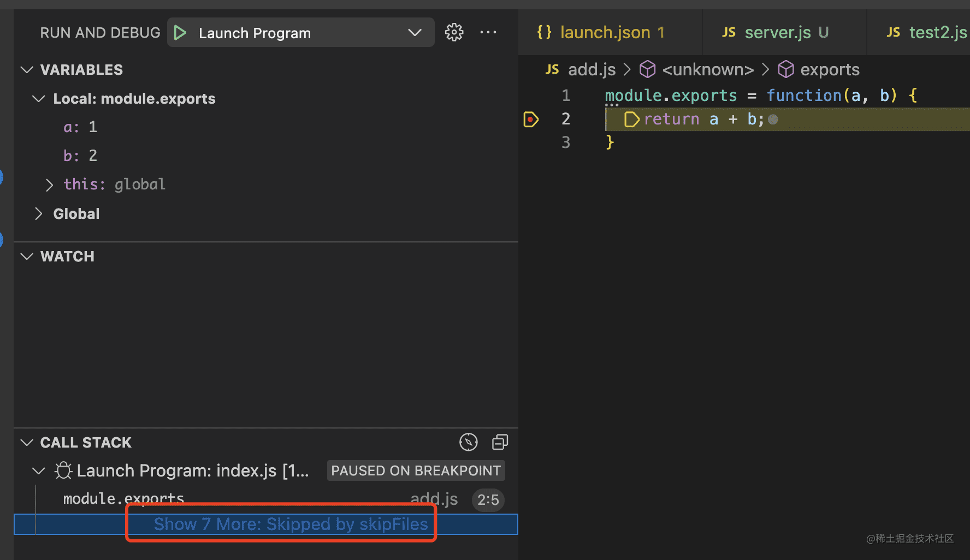Open the Run and Debug more actions ellipsis

[488, 33]
